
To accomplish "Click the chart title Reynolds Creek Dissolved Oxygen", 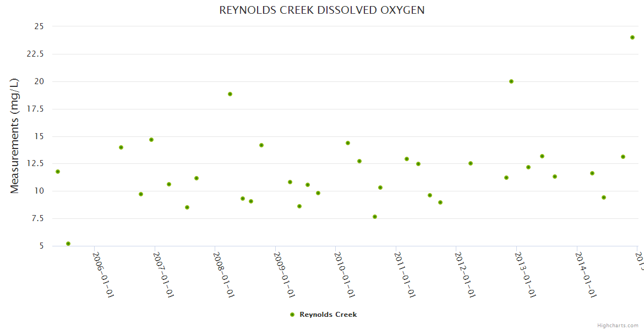I will tap(322, 10).
